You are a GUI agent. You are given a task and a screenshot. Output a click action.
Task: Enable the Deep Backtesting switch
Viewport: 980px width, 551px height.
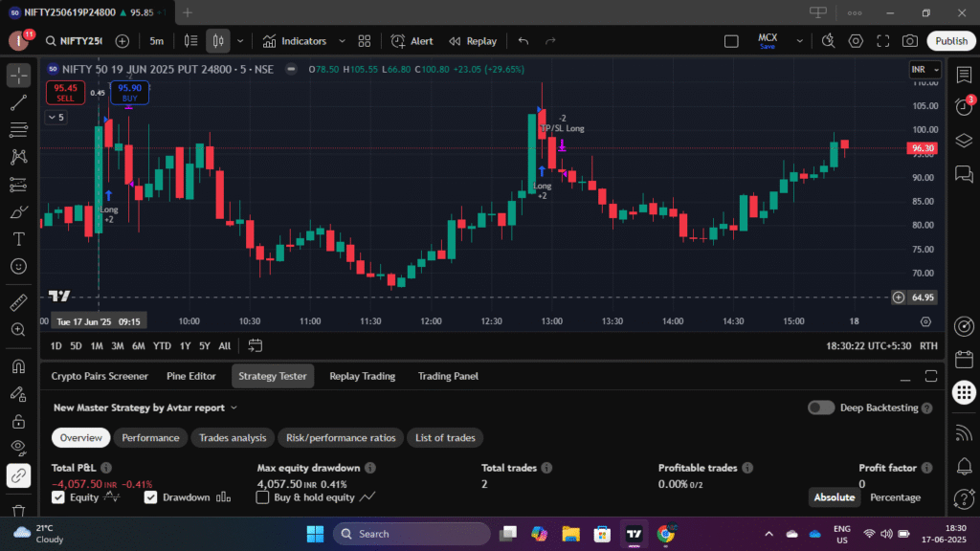pos(820,408)
